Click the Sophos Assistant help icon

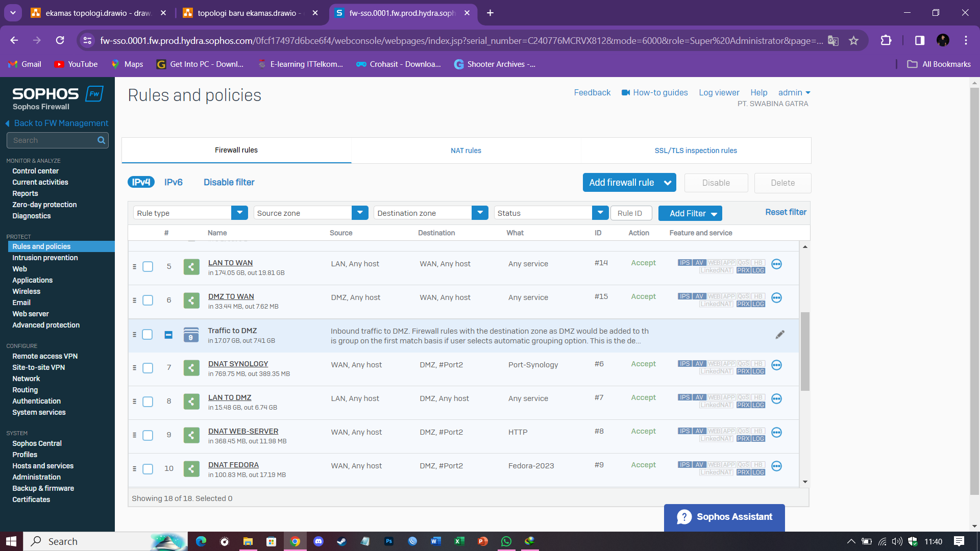coord(684,517)
